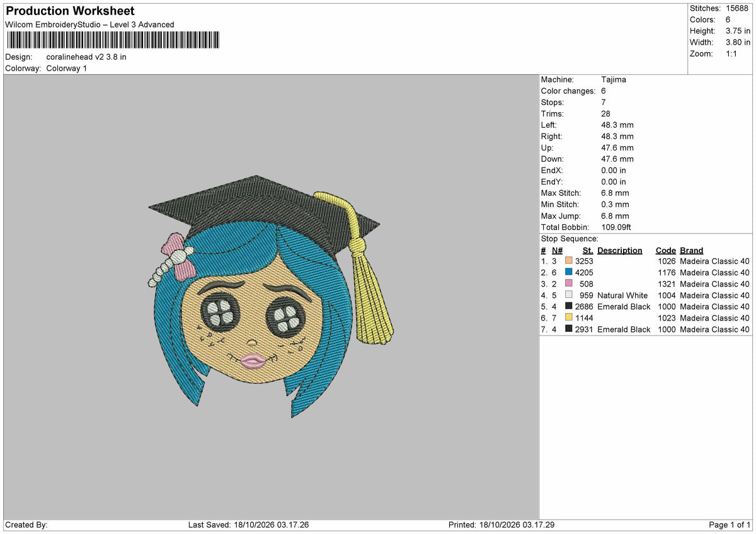The image size is (756, 534).
Task: Select the yellow swatch for stop 6
Action: [569, 318]
